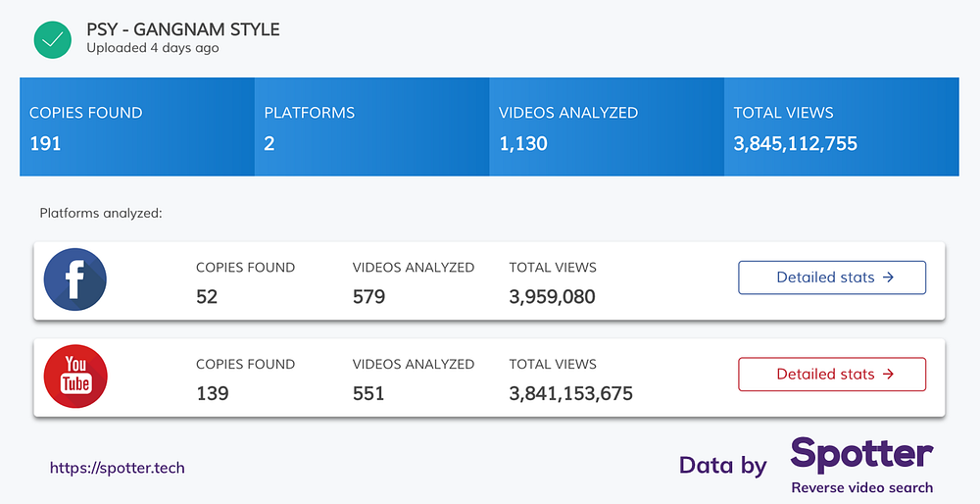Click Facebook total views 3,959,080
This screenshot has width=980, height=504.
click(x=552, y=296)
